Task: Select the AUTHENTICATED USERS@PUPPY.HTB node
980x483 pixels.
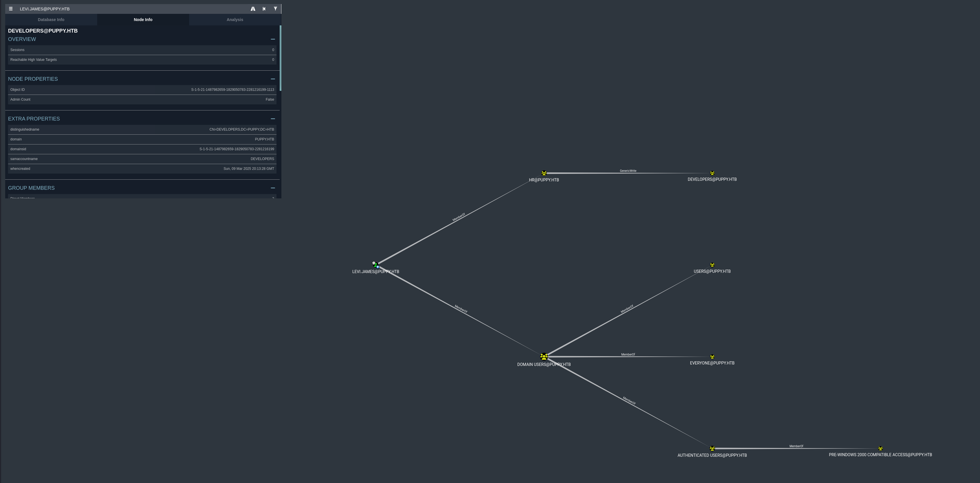Action: 712,448
